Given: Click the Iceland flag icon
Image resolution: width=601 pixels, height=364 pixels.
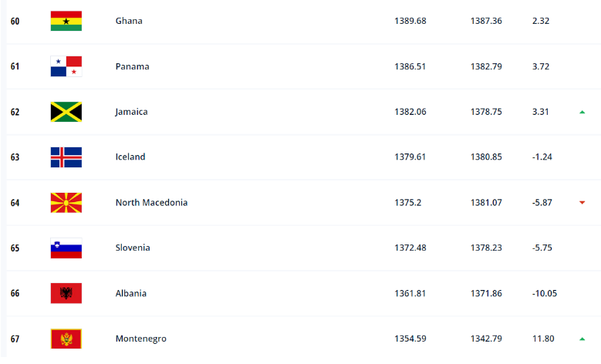Looking at the screenshot, I should point(66,157).
